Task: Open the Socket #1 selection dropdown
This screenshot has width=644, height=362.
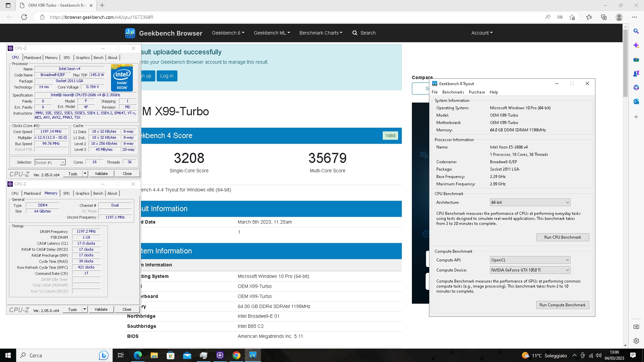Action: click(x=50, y=162)
